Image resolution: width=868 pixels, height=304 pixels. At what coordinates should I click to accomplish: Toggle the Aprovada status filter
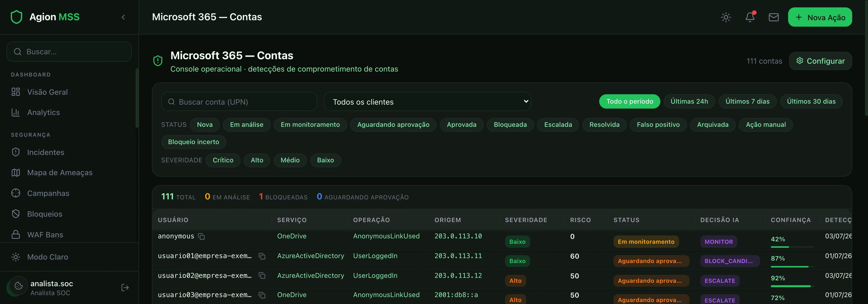[x=462, y=125]
